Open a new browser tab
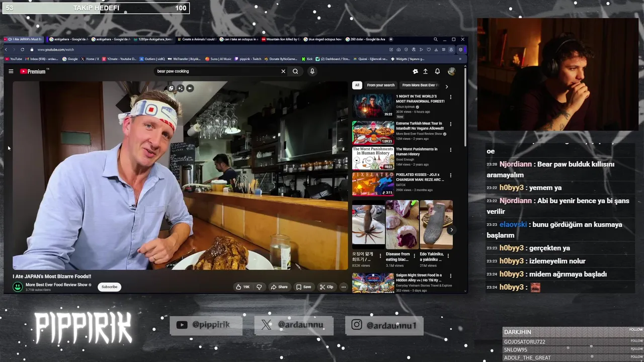The width and height of the screenshot is (644, 362). click(x=390, y=39)
